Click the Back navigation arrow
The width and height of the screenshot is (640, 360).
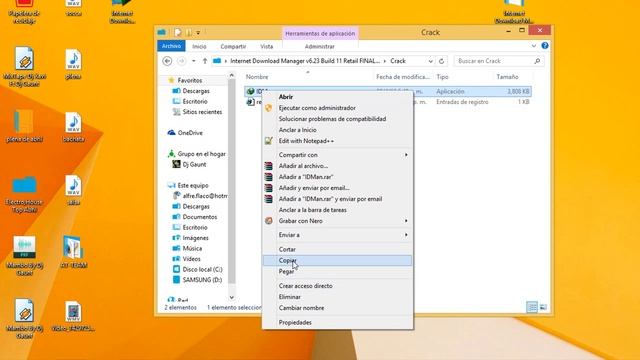(167, 61)
